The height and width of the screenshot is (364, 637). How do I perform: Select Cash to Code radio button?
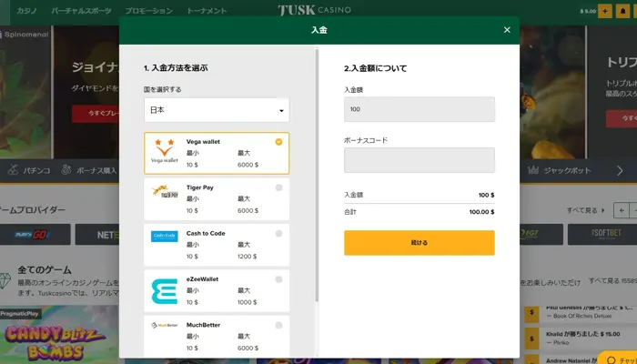[x=278, y=234]
